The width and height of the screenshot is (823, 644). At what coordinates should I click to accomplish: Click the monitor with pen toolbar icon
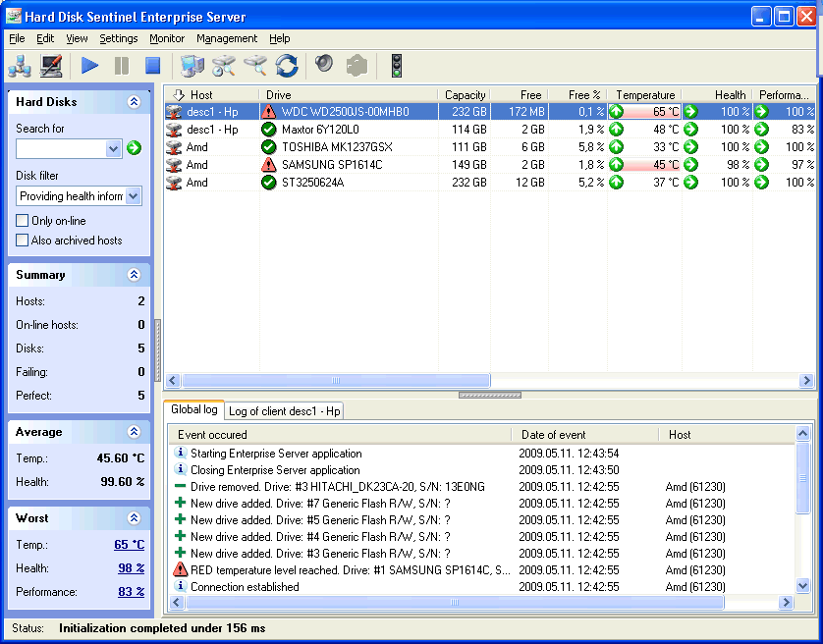(51, 66)
